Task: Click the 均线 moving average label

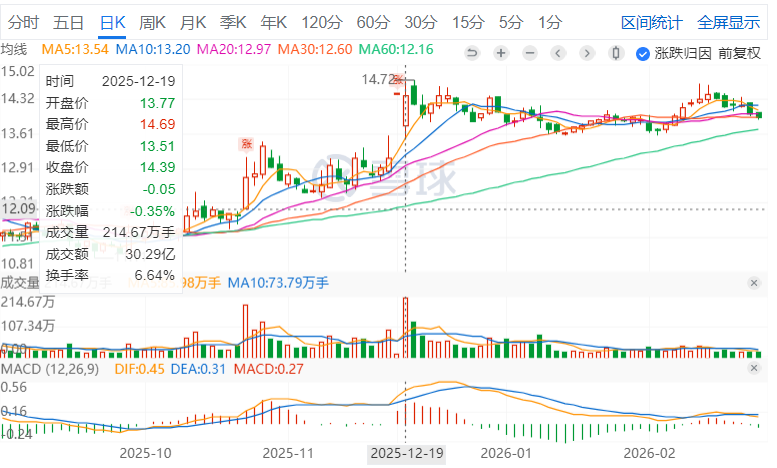Action: [x=14, y=49]
